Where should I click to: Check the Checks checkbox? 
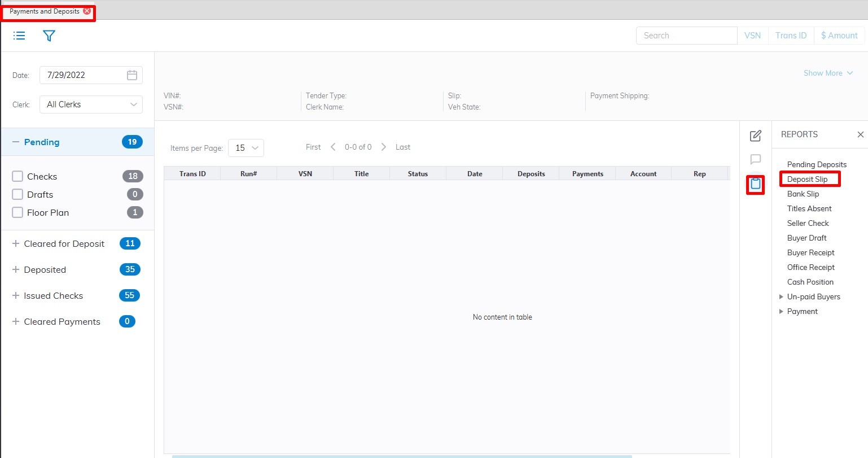point(17,176)
